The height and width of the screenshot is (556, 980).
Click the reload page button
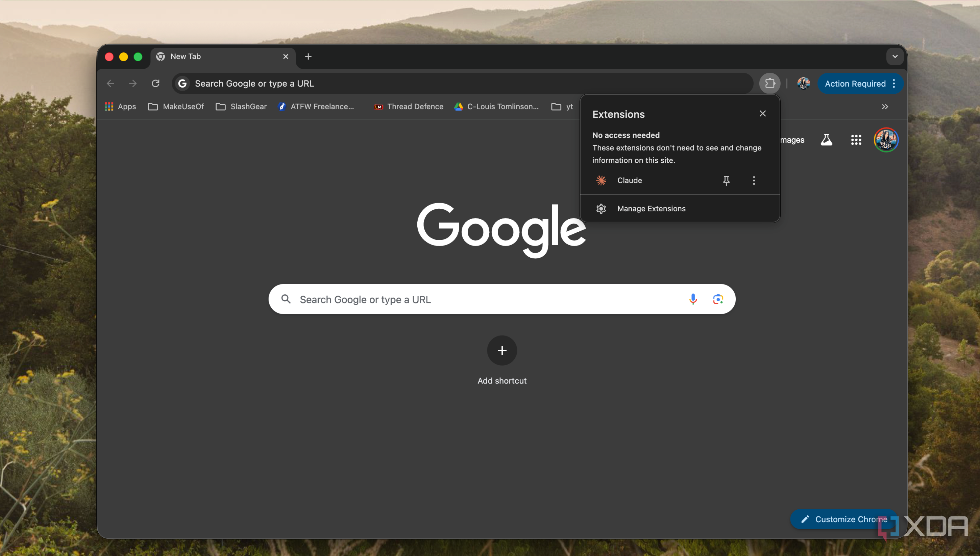pyautogui.click(x=155, y=83)
